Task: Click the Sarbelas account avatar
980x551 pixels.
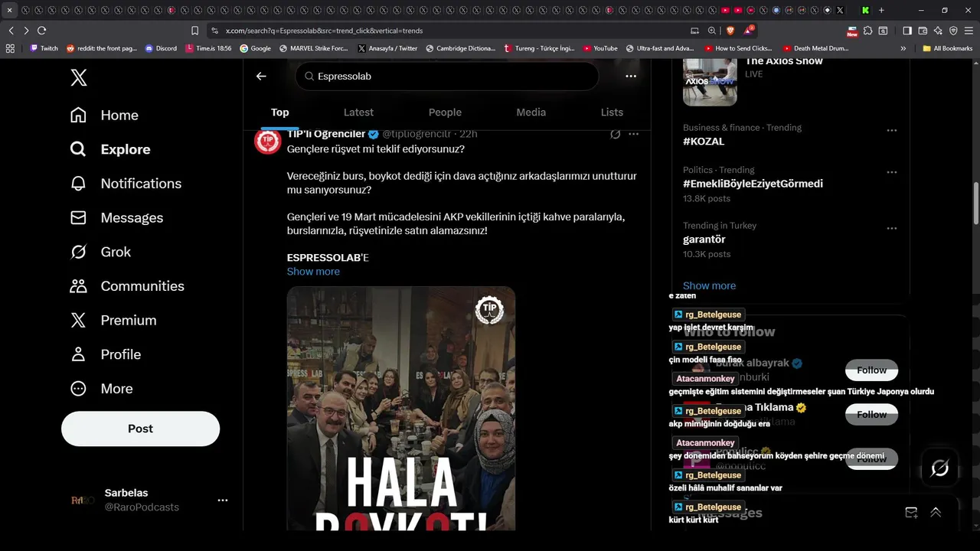Action: (x=83, y=500)
